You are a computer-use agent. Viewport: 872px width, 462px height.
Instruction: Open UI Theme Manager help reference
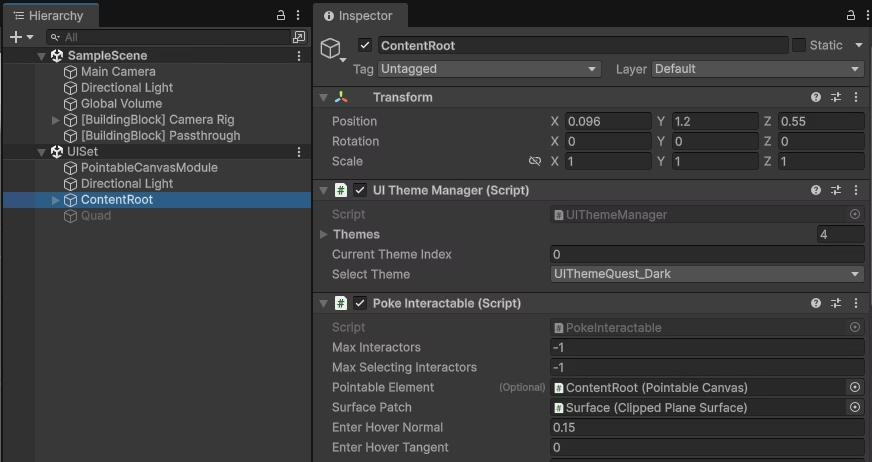(816, 190)
